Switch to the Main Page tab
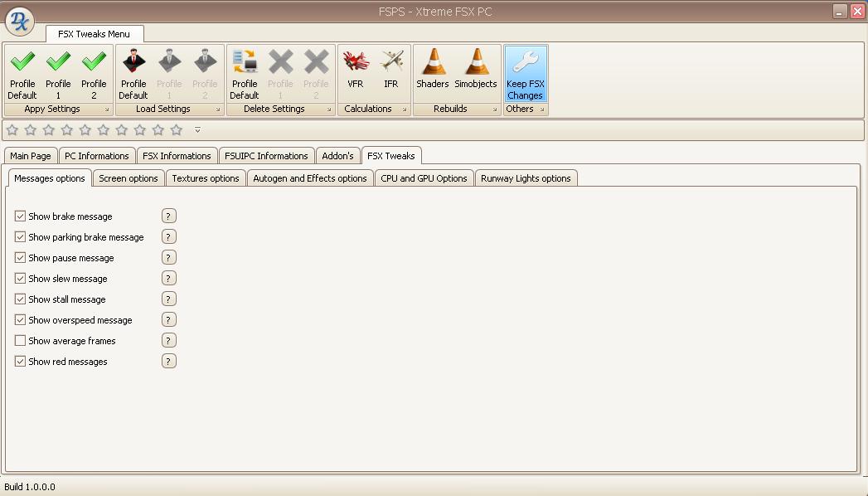The width and height of the screenshot is (868, 496). [31, 156]
